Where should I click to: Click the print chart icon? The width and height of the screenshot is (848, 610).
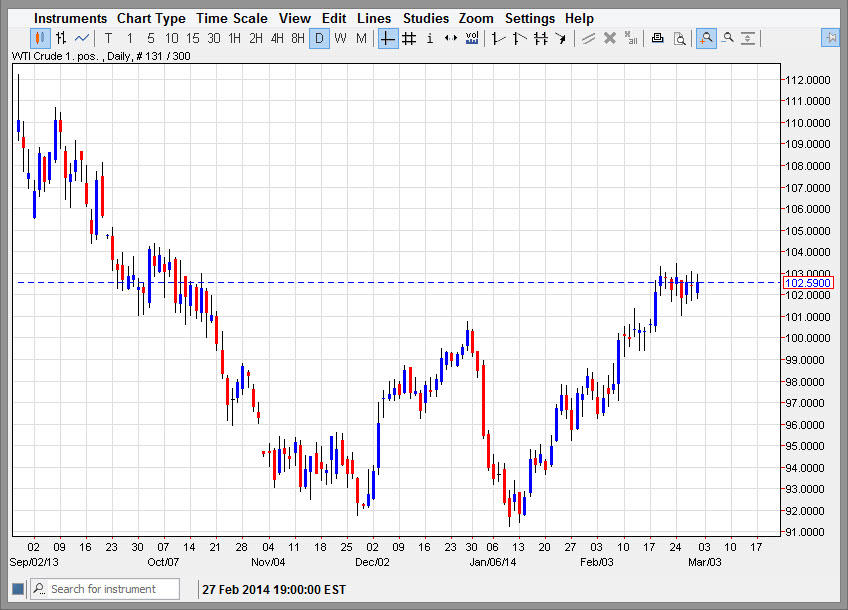tap(657, 39)
